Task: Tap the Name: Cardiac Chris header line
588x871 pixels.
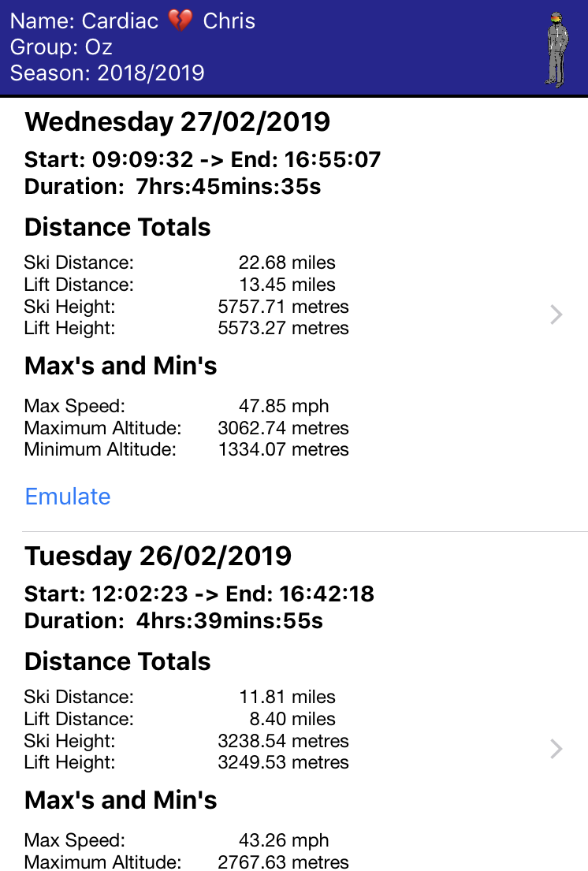Action: tap(132, 21)
